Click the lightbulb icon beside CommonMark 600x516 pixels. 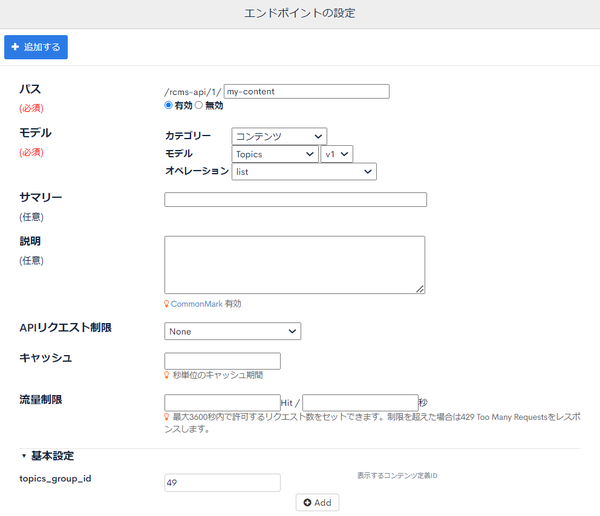[x=166, y=304]
